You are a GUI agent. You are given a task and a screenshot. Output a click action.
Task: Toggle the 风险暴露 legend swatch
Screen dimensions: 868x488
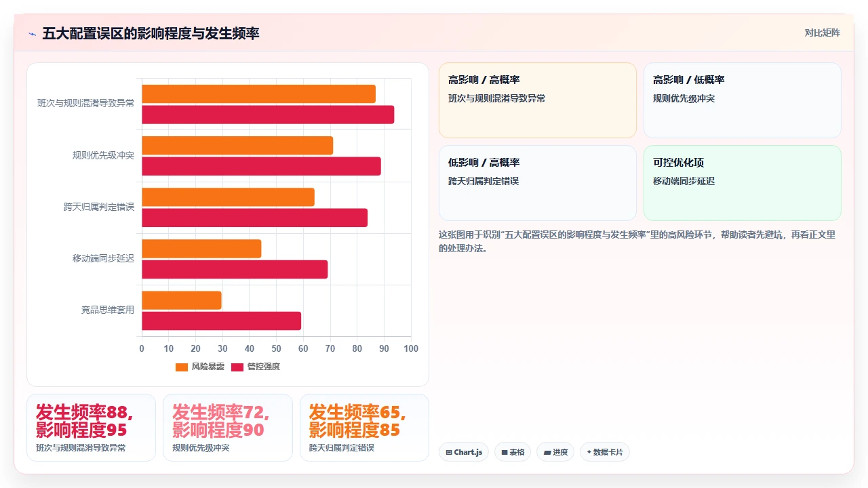182,367
